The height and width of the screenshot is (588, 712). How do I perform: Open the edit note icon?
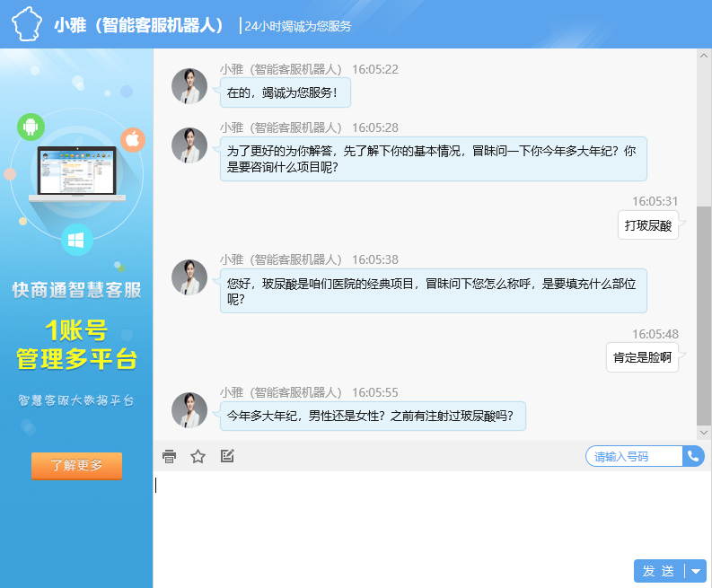tap(227, 456)
